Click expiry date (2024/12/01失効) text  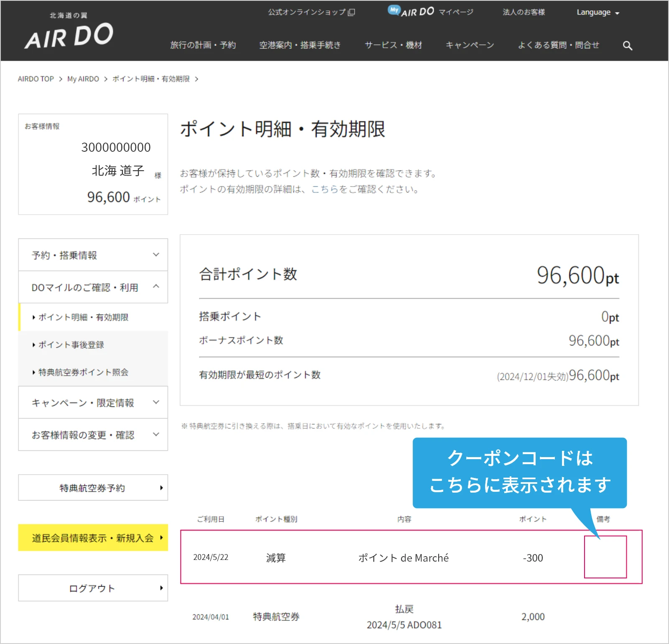pyautogui.click(x=533, y=377)
